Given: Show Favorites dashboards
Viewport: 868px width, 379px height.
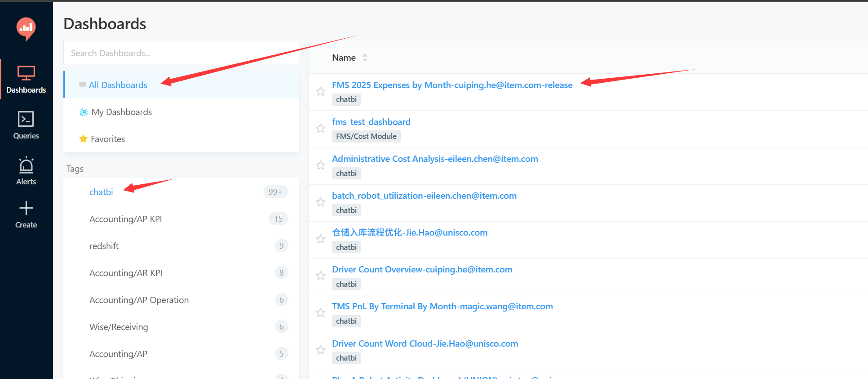Looking at the screenshot, I should point(108,139).
